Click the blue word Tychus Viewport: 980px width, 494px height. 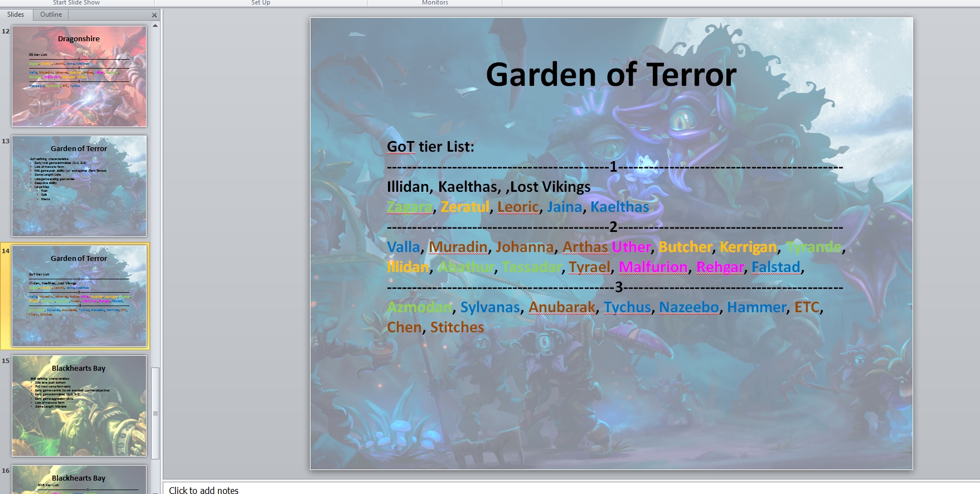(627, 307)
